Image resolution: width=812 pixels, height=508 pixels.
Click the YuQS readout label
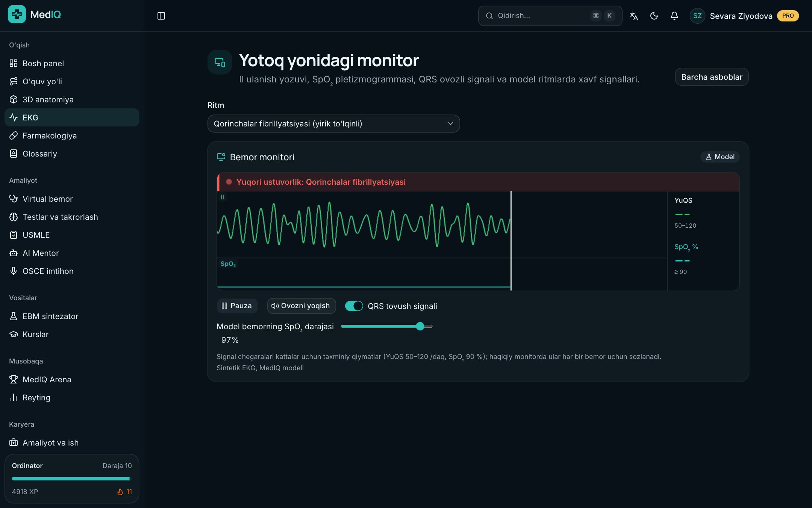click(683, 201)
